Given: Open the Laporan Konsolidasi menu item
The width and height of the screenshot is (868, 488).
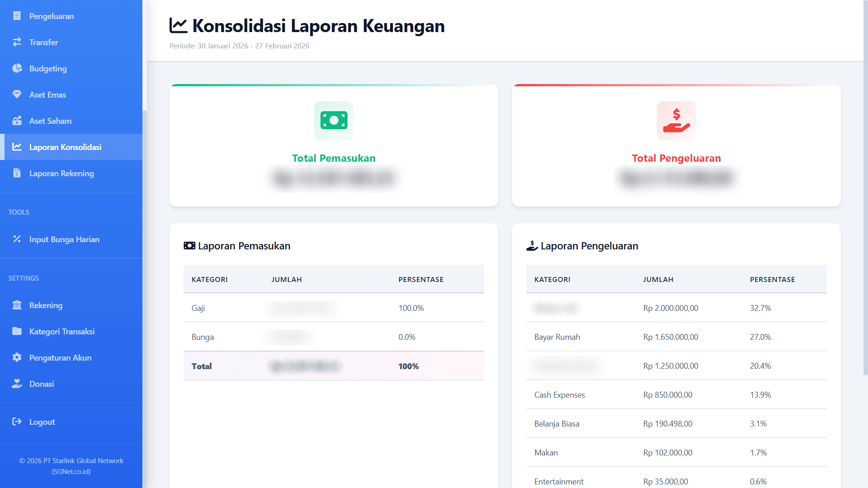Looking at the screenshot, I should (x=65, y=147).
